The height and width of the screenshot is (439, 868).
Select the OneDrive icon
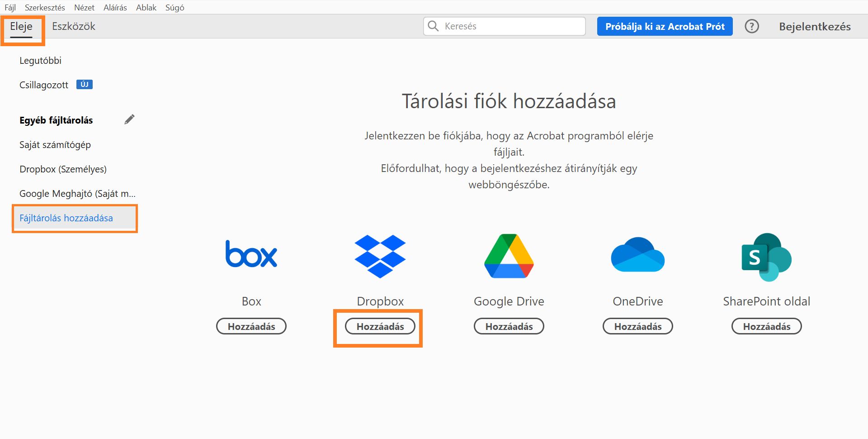637,256
